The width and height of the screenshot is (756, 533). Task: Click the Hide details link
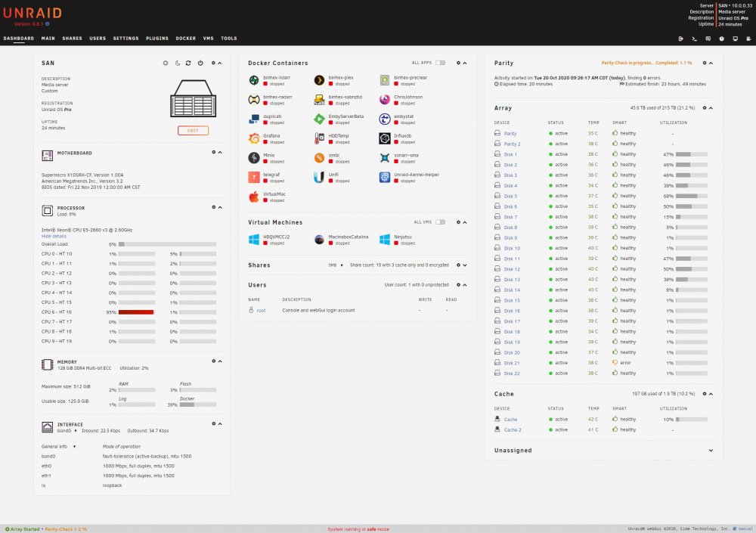(x=54, y=237)
